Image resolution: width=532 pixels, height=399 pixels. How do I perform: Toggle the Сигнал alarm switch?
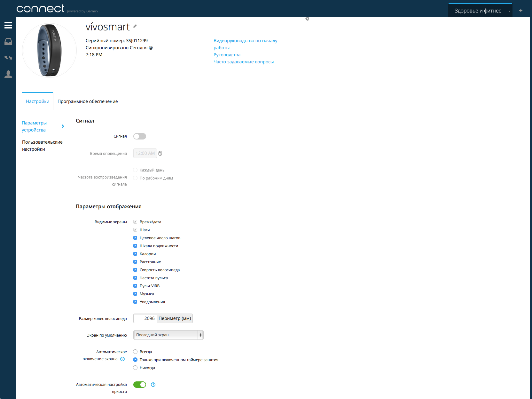[x=140, y=136]
